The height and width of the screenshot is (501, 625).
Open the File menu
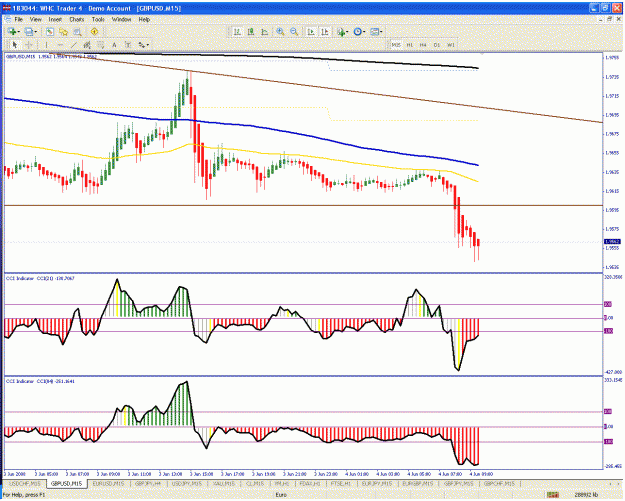(19, 19)
